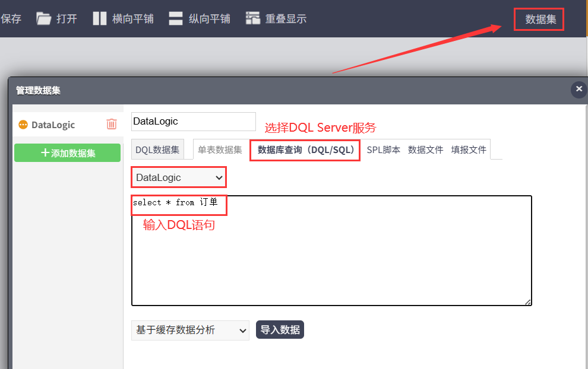Screen dimensions: 588x369
Task: Switch to the DQL数据集 tab
Action: pyautogui.click(x=157, y=149)
